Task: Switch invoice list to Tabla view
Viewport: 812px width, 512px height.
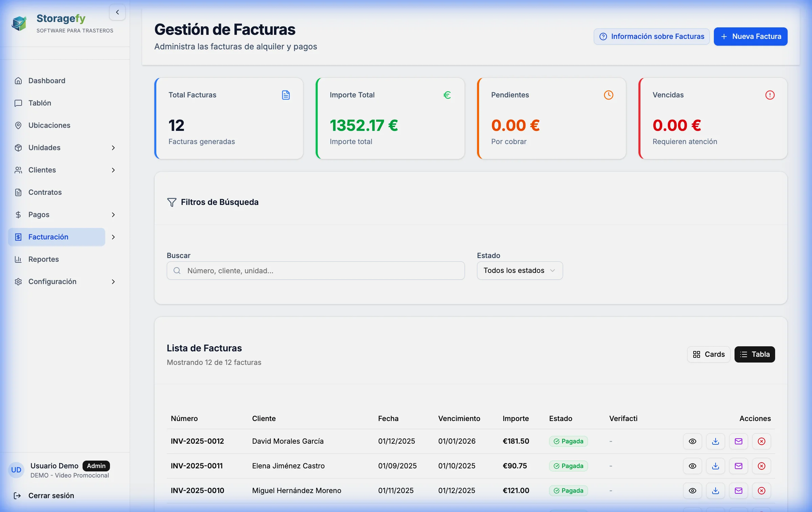Action: [x=754, y=354]
